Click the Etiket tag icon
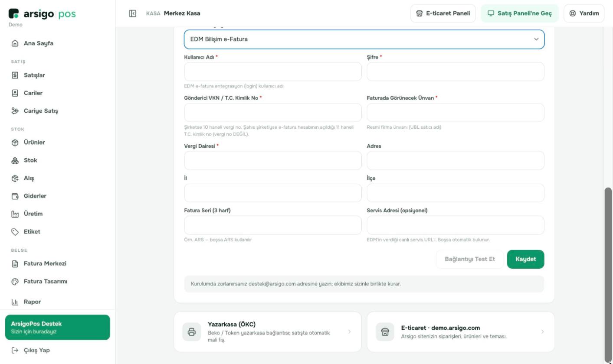Screen dimensions: 613x364 15,232
